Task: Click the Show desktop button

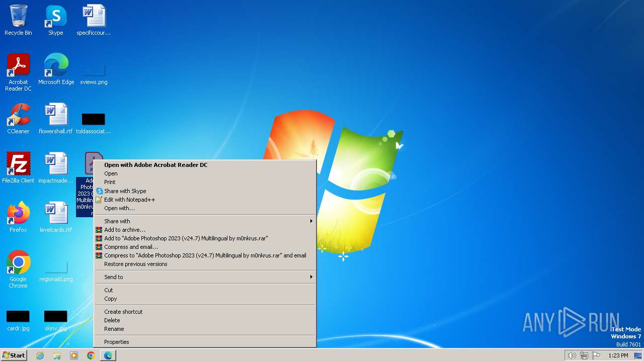Action: (638, 355)
